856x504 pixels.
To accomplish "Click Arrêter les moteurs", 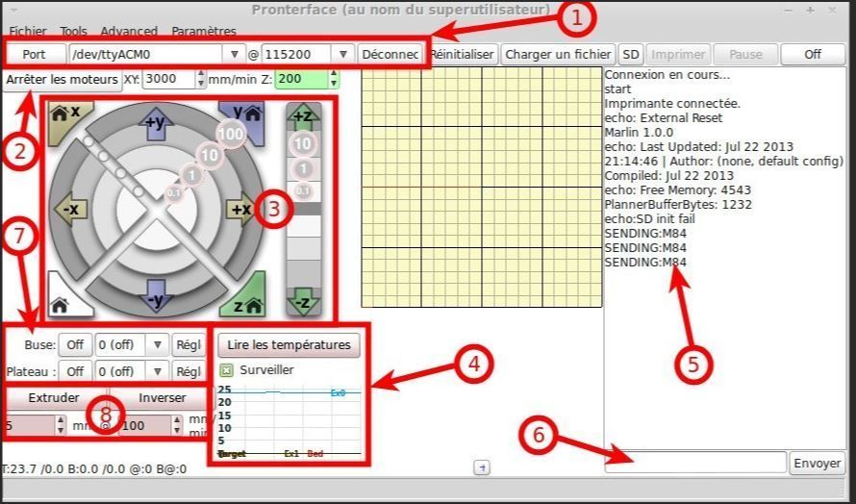I will (63, 80).
